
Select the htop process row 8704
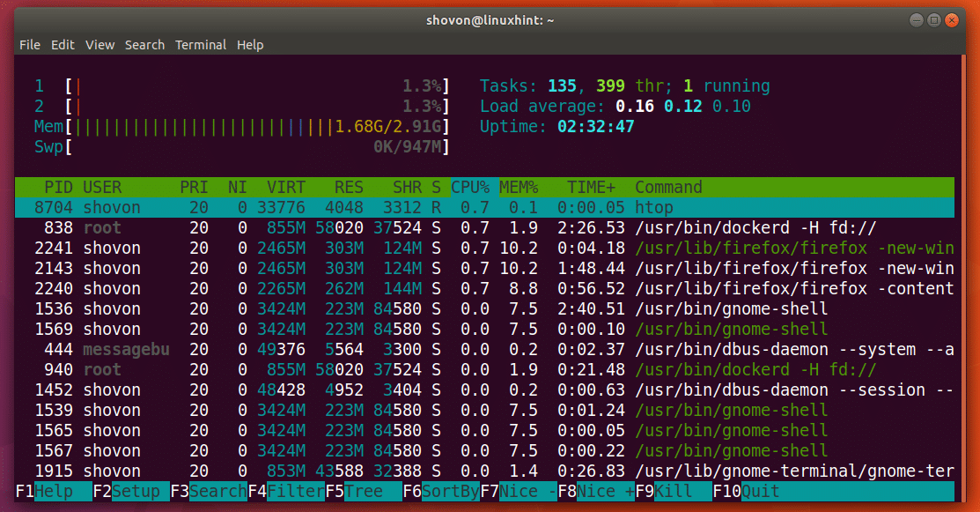pos(484,208)
